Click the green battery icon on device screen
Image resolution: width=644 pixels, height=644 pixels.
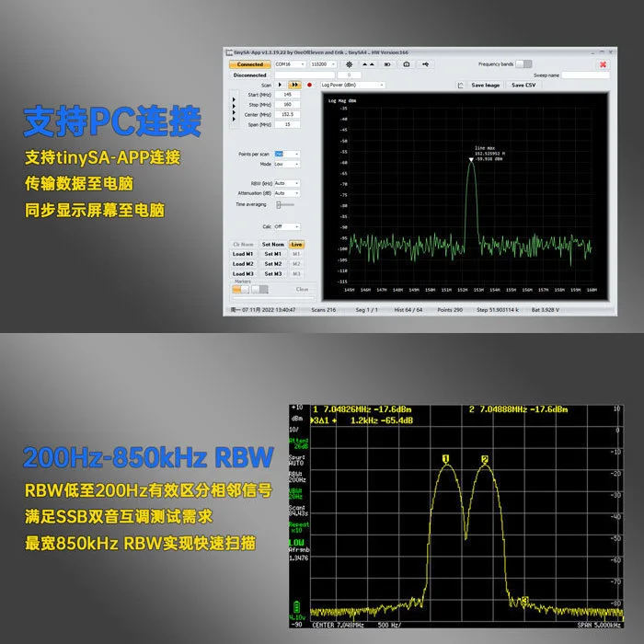click(x=297, y=607)
